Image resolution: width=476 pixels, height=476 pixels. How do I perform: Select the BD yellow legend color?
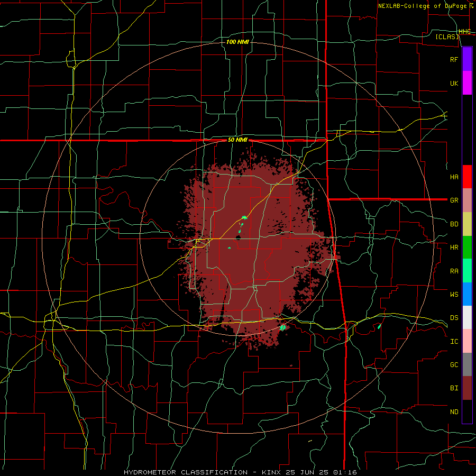coord(467,224)
